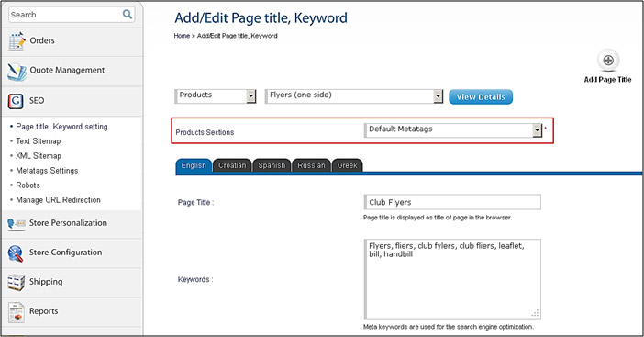
Task: Click the search magnifier icon
Action: point(128,15)
